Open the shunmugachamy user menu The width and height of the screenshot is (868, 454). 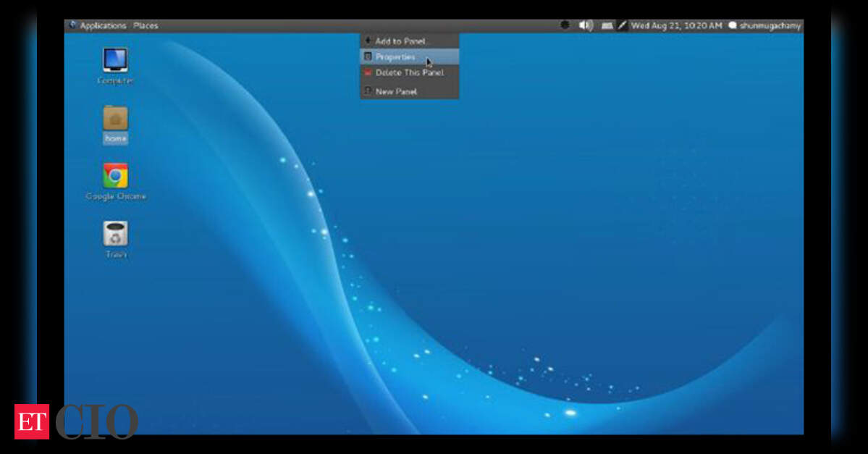click(770, 25)
